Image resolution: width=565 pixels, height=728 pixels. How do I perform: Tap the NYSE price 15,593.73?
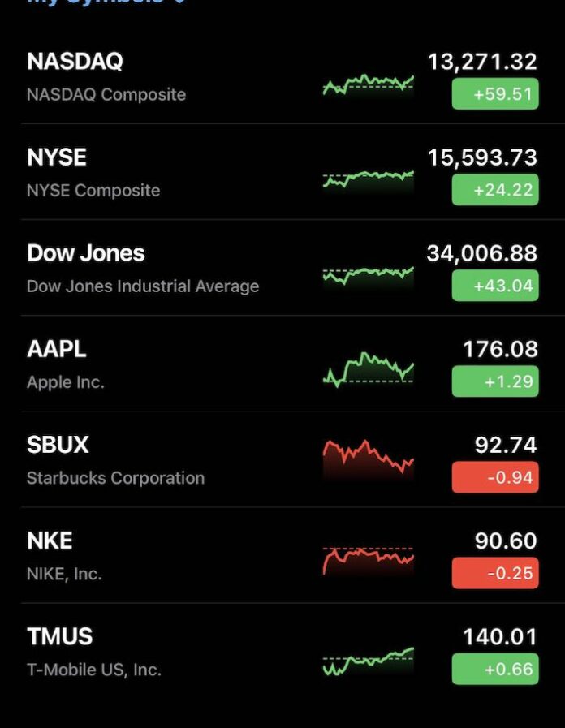coord(482,157)
